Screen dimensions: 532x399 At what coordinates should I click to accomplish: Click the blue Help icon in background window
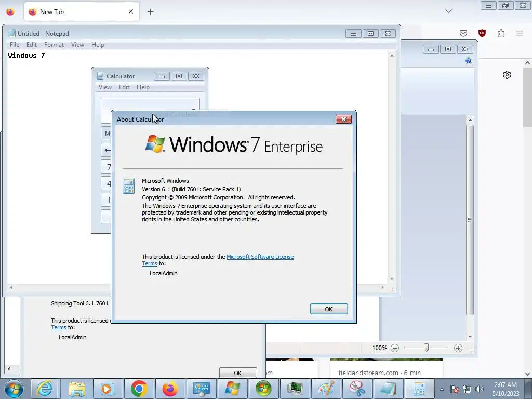click(x=469, y=61)
